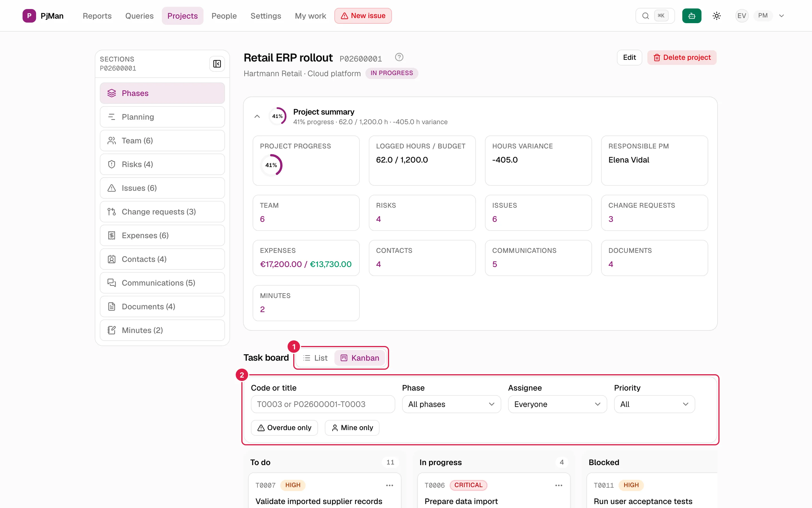Open Issues (6) section
This screenshot has width=812, height=508.
click(162, 188)
